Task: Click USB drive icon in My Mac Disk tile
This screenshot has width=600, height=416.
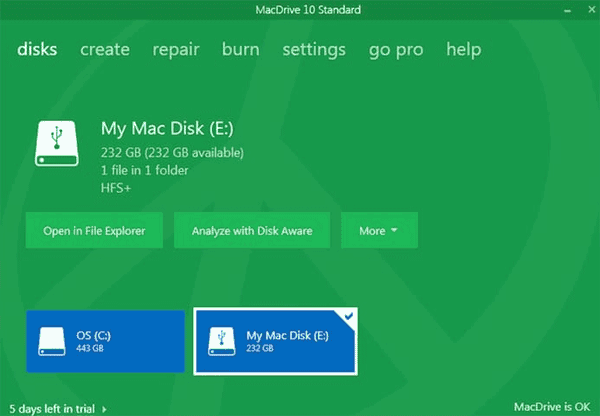Action: click(222, 341)
